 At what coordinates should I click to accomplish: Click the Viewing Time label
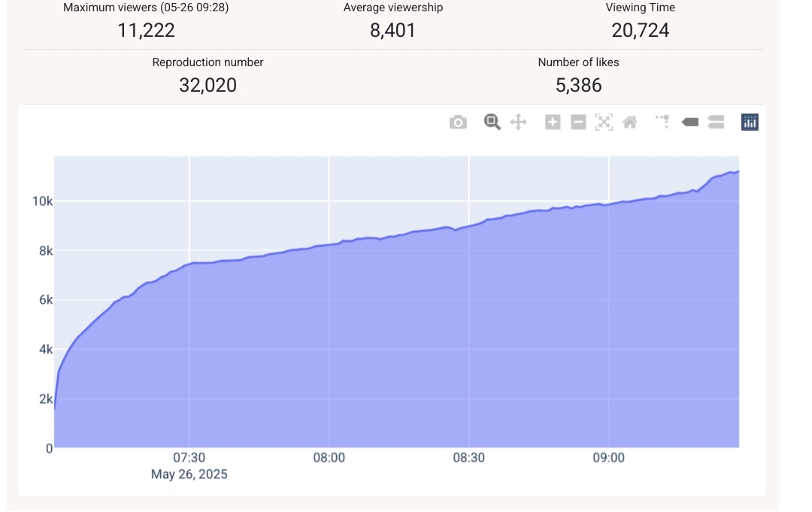(x=640, y=8)
